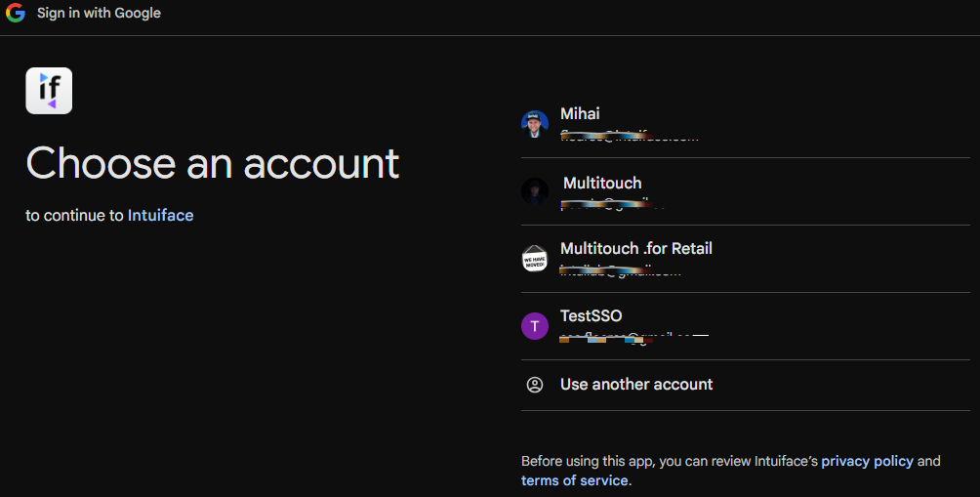Viewport: 980px width, 497px height.
Task: Click the Google logo icon
Action: [15, 13]
